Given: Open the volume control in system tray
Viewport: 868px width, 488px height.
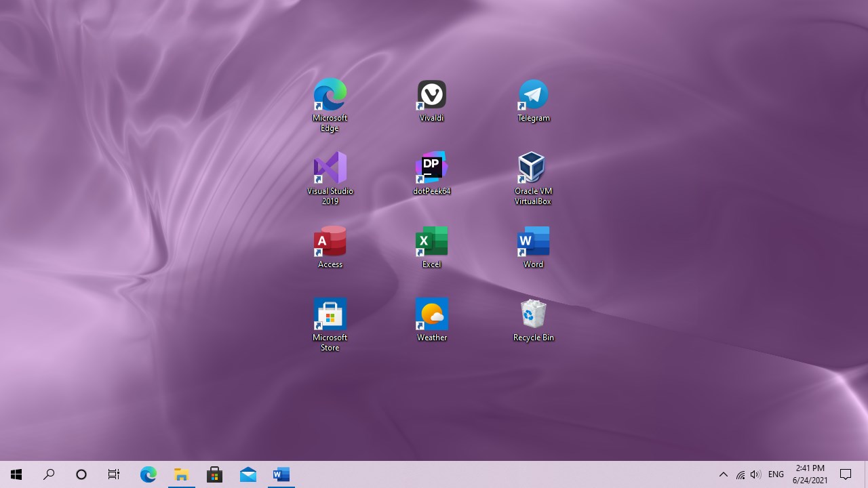Looking at the screenshot, I should coord(755,474).
